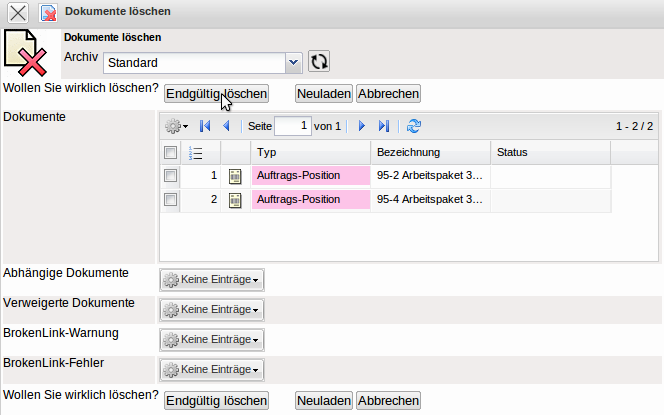Click the large document with red cross icon
This screenshot has height=415, width=664.
(25, 53)
